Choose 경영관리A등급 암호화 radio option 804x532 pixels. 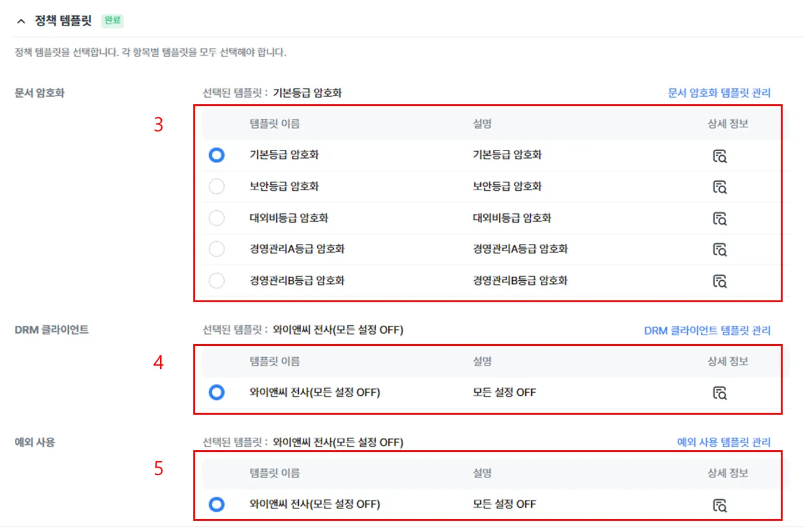click(216, 249)
